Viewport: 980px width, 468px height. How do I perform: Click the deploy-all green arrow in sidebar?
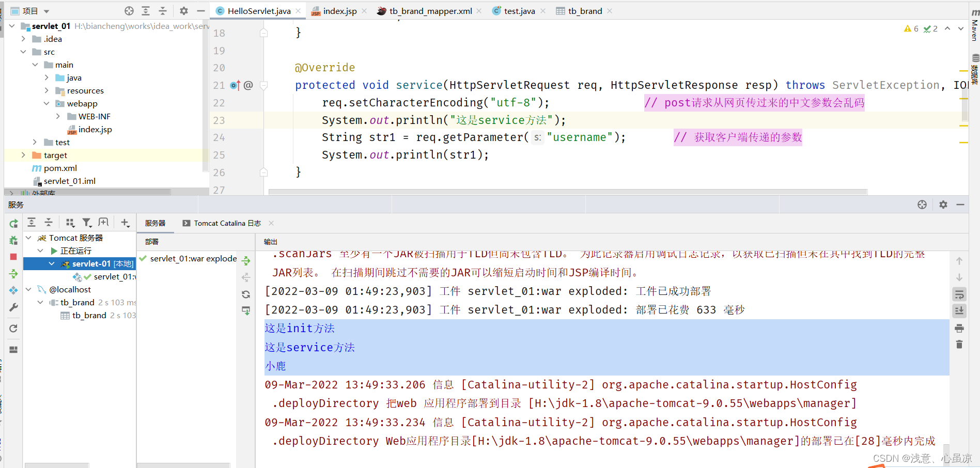(x=13, y=274)
